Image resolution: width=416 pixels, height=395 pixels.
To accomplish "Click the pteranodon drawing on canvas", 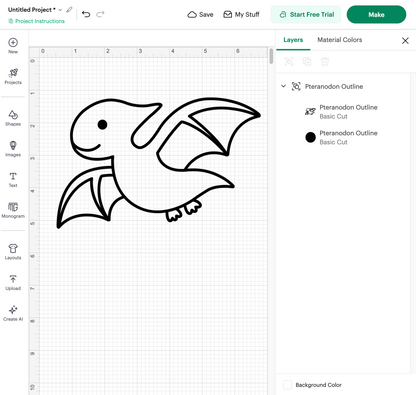I will (159, 163).
